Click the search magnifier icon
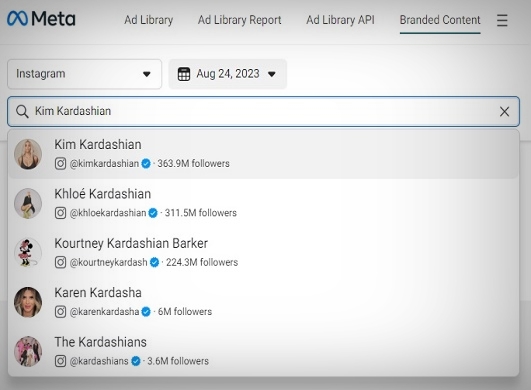 click(x=22, y=111)
